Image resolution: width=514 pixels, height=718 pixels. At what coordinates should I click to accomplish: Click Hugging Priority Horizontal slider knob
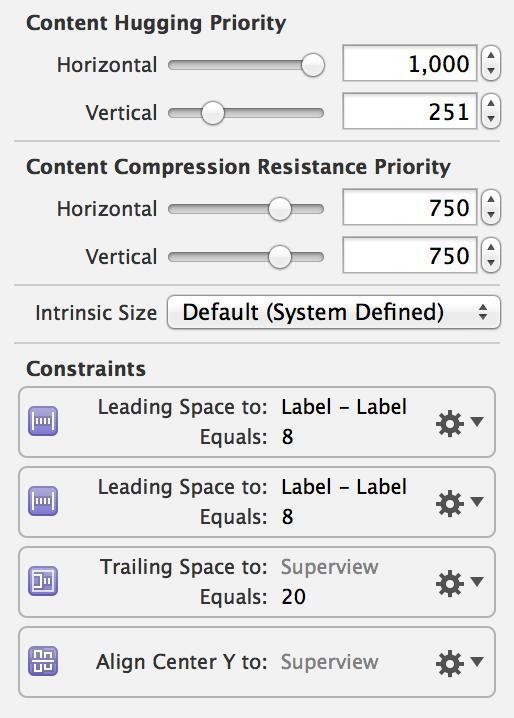coord(313,65)
